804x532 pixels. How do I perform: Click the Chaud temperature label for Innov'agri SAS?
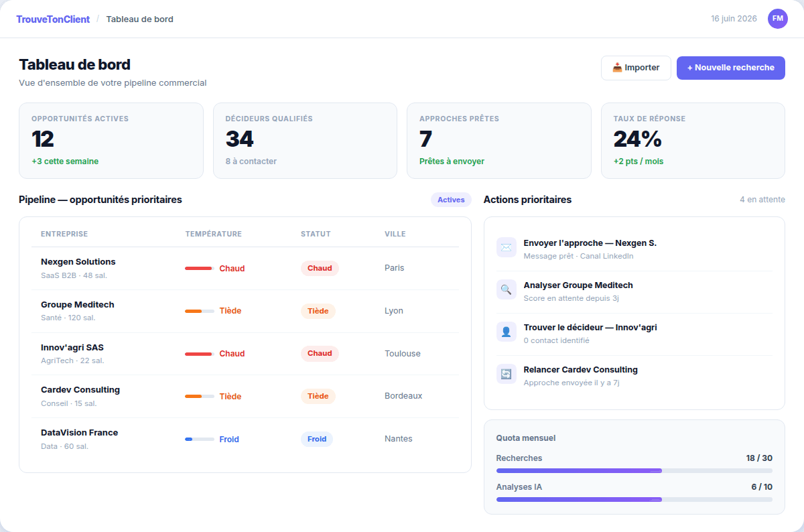click(232, 354)
